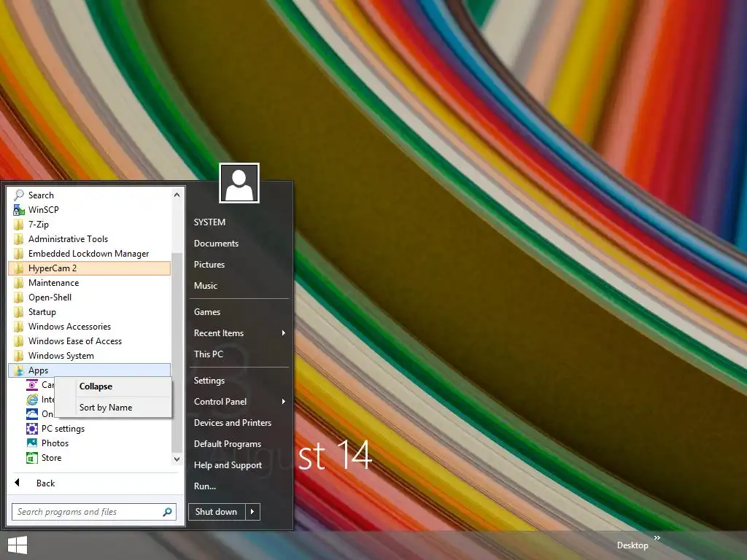Viewport: 747px width, 560px height.
Task: Click the Windows System folder icon
Action: pos(18,356)
